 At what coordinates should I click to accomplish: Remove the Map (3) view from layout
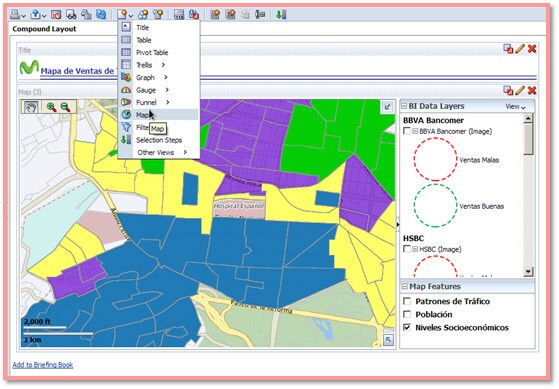[532, 91]
